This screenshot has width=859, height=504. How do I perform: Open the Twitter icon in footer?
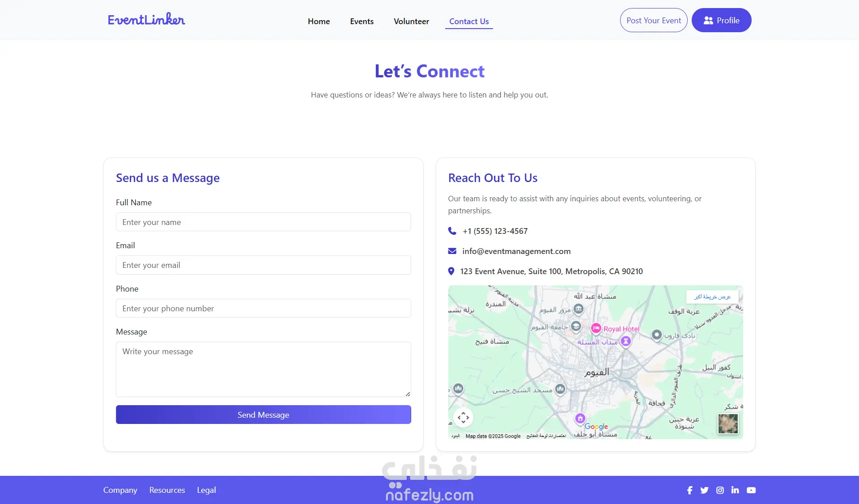click(704, 490)
